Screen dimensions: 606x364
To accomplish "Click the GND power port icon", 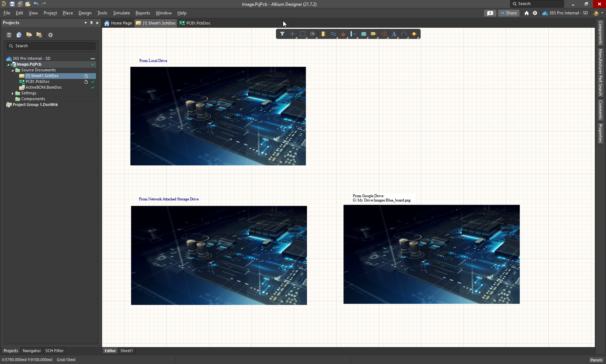I will 343,34.
